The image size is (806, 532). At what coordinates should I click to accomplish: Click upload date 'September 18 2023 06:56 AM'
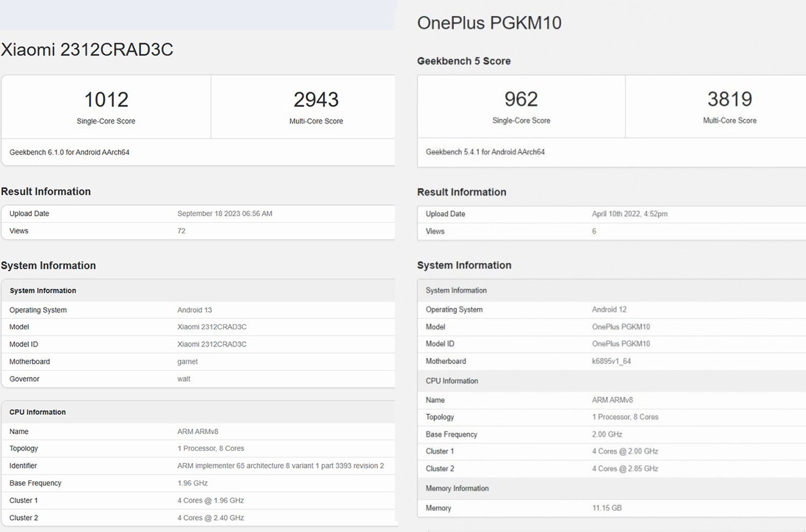point(225,213)
